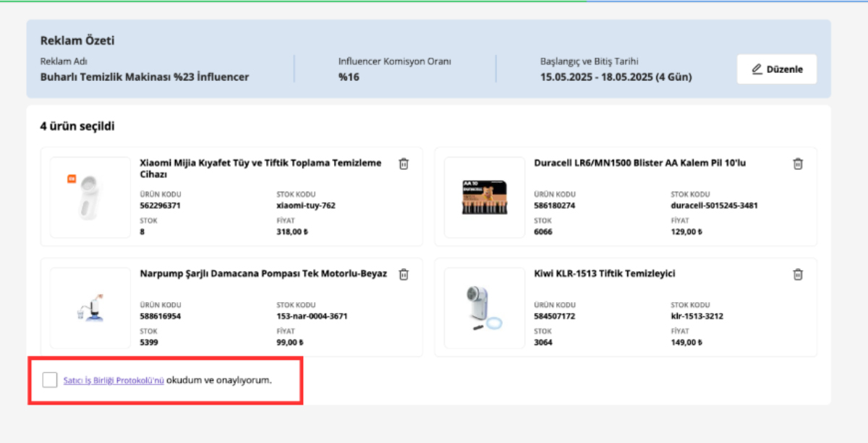Click the price 149,00 ₺
The height and width of the screenshot is (443, 868).
686,343
